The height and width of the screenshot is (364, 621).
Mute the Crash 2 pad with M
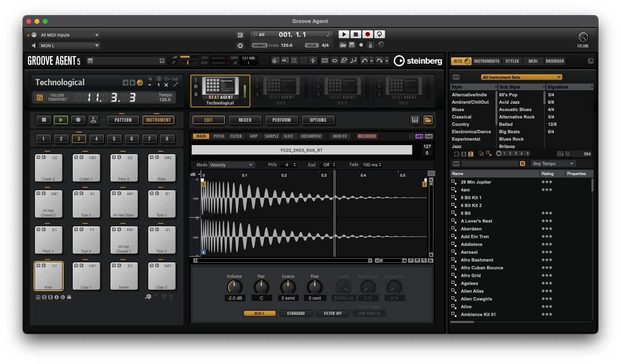39,157
